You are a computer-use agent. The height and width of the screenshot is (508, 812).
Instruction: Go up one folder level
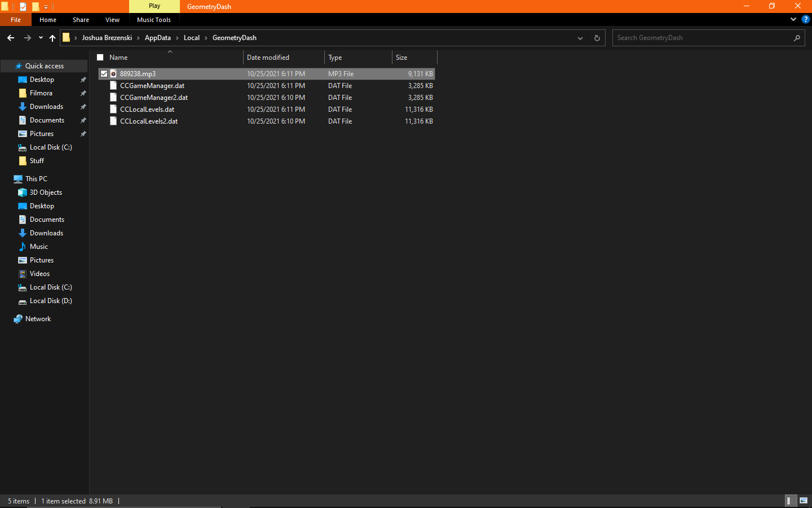52,38
